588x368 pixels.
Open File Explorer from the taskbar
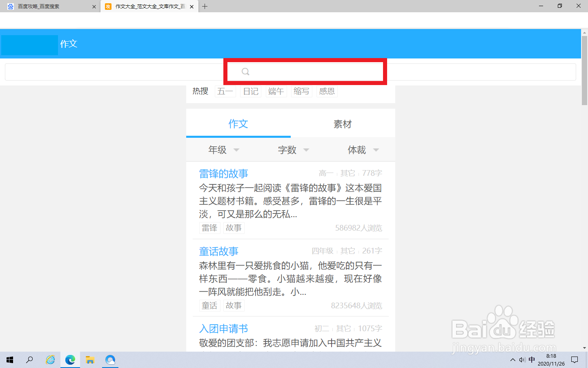click(x=90, y=360)
